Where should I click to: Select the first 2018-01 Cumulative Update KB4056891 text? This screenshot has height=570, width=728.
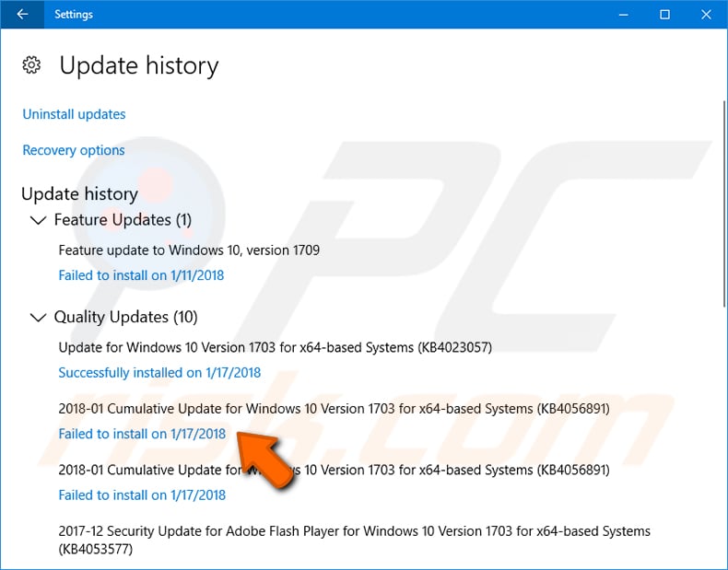tap(335, 409)
